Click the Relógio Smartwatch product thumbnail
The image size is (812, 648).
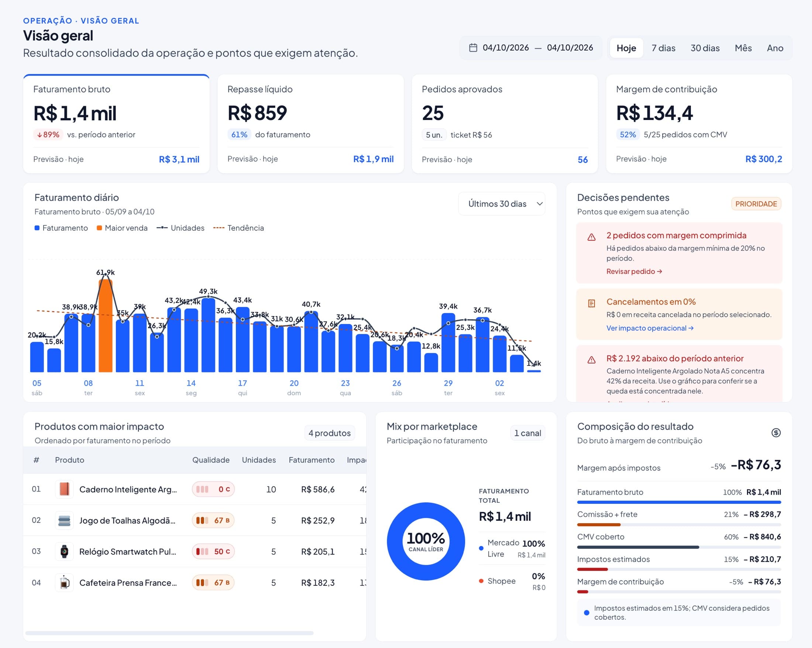tap(64, 551)
